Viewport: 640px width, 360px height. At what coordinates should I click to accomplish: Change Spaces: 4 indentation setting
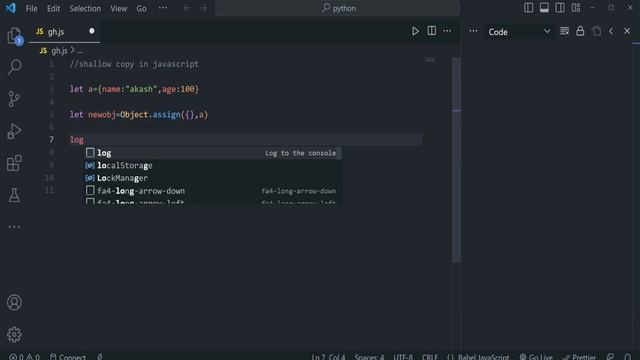[369, 356]
